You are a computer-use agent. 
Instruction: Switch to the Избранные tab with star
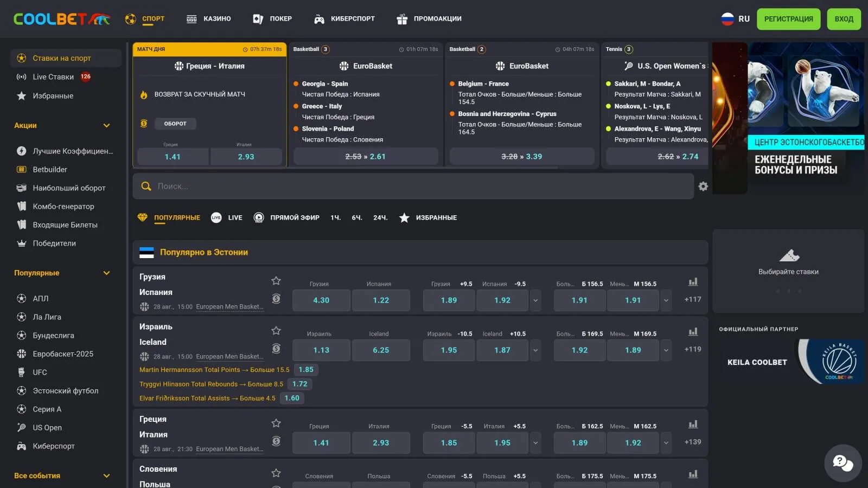[428, 218]
